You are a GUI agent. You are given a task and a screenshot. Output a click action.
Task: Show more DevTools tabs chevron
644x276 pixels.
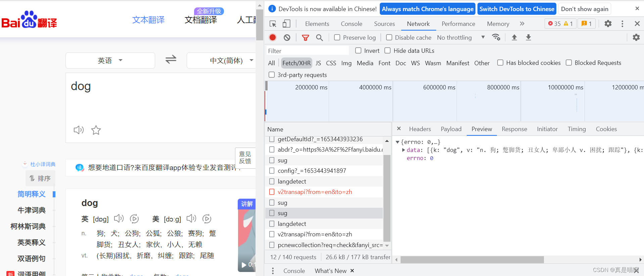click(522, 24)
